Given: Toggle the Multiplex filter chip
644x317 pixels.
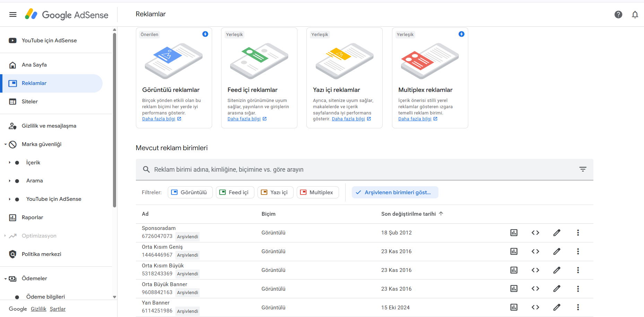Looking at the screenshot, I should pyautogui.click(x=317, y=192).
